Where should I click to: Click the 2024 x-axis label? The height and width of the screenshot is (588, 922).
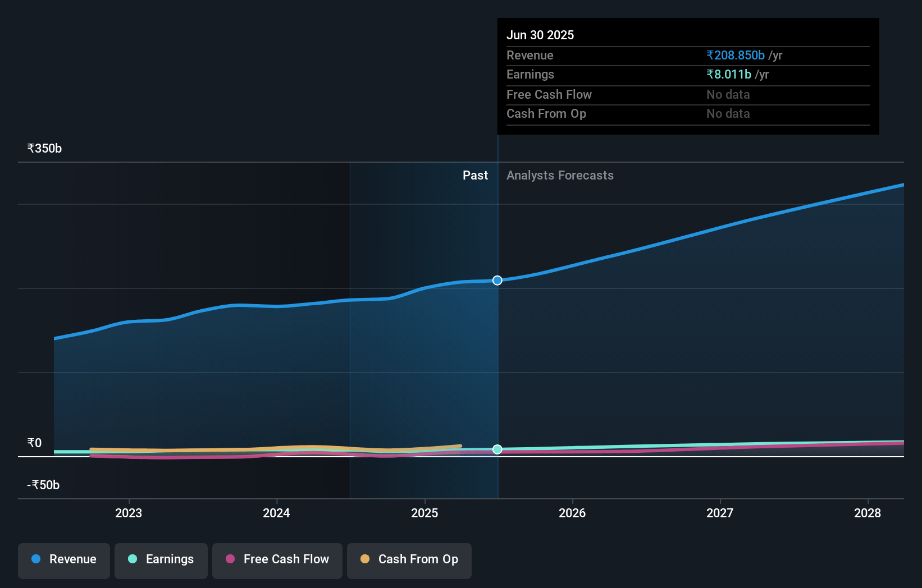276,513
